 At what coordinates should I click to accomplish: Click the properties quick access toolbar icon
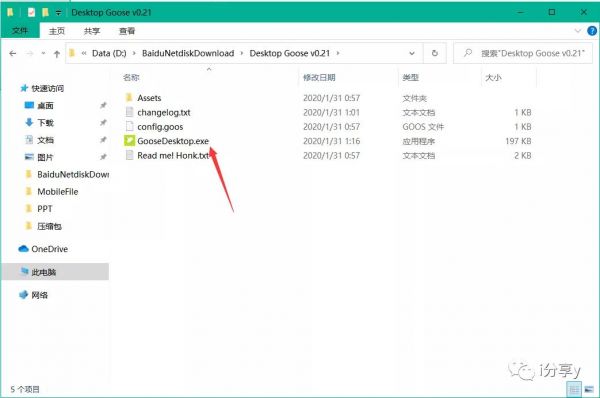click(31, 12)
